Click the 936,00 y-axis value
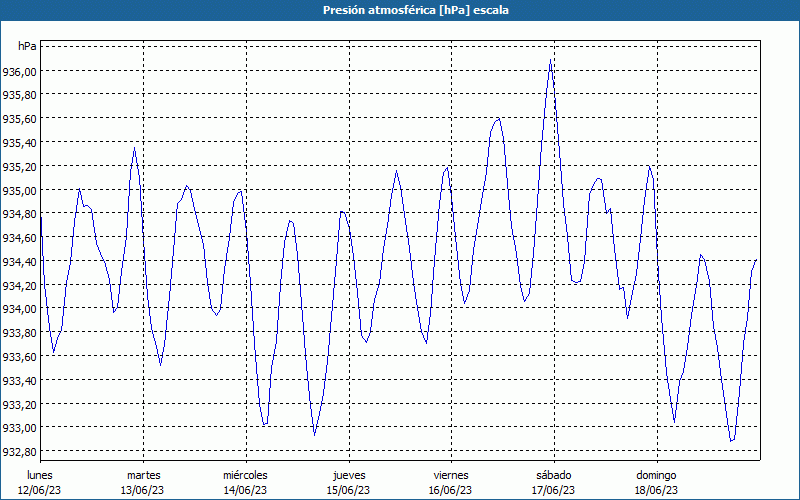Image resolution: width=800 pixels, height=500 pixels. pos(19,72)
